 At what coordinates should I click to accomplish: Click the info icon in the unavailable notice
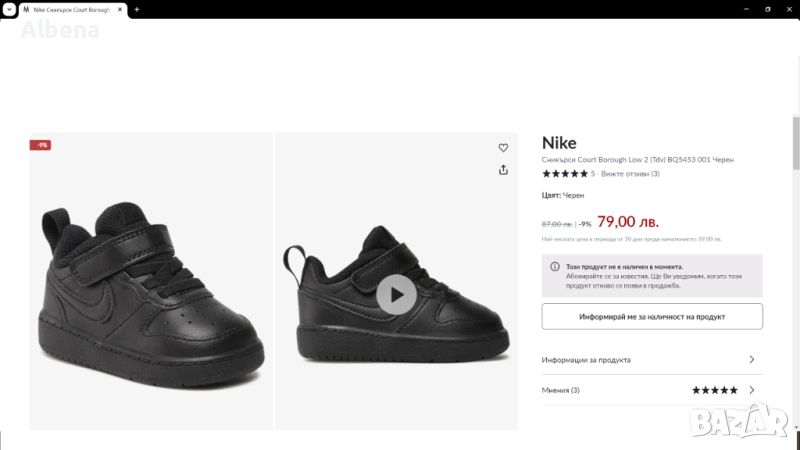click(555, 267)
